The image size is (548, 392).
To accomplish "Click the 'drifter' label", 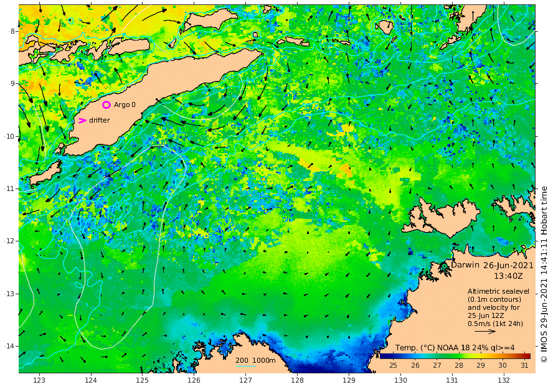I will click(100, 120).
